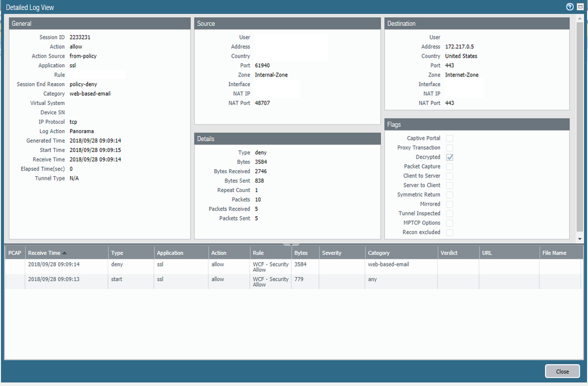Check the Packet Capture flag
Viewport: 588px width, 386px height.
click(x=450, y=167)
